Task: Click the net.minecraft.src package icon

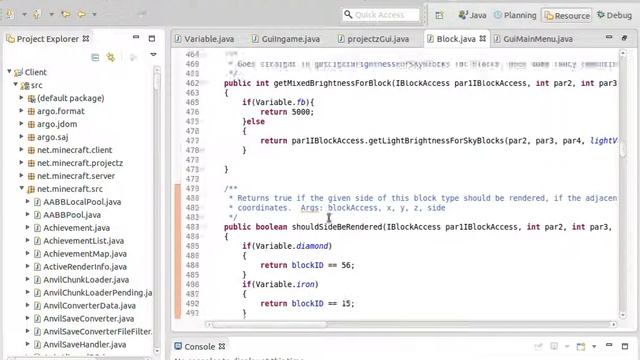Action: pos(31,189)
